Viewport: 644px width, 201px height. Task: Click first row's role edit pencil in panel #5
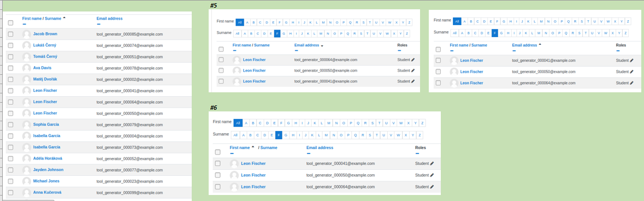(x=413, y=60)
